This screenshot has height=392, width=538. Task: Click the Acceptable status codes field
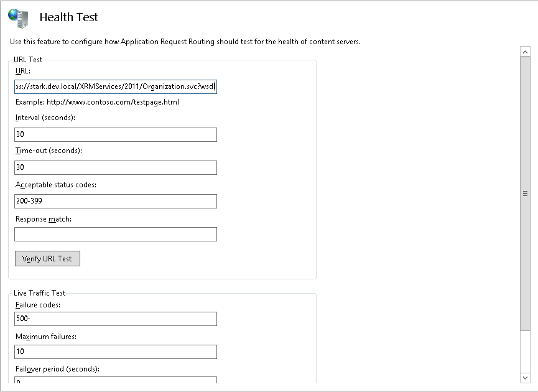coord(116,201)
